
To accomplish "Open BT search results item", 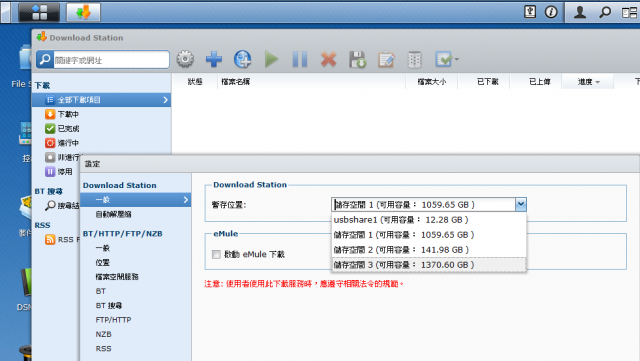I will click(62, 205).
